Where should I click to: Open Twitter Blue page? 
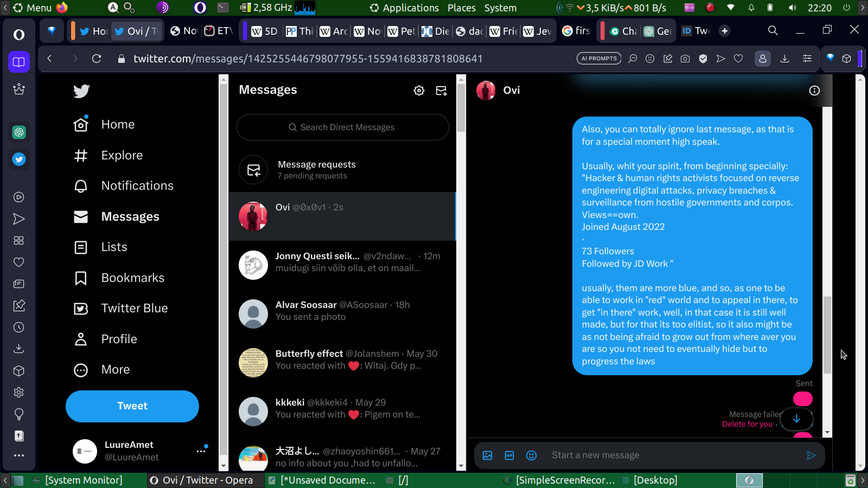tap(121, 309)
